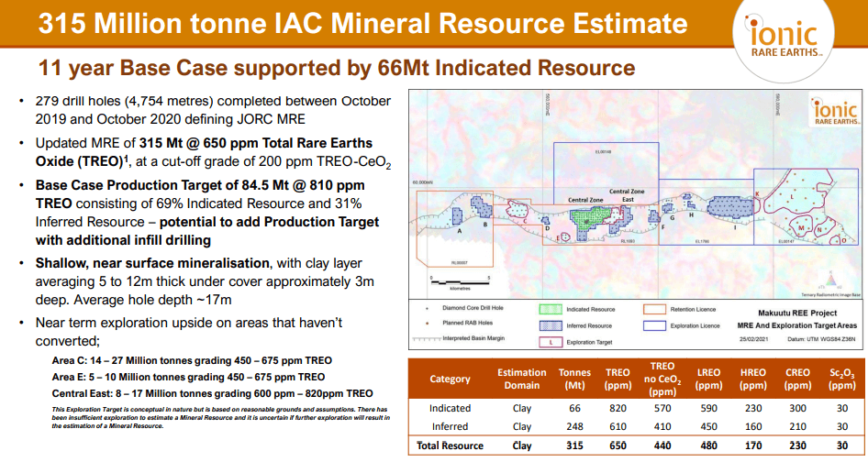This screenshot has height=462, width=868.
Task: Click the Inferred Resource block labelled I
Action: click(x=730, y=208)
